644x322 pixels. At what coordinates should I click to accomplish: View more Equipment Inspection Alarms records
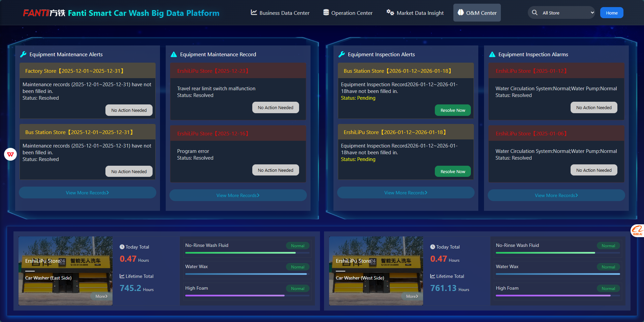(x=556, y=195)
